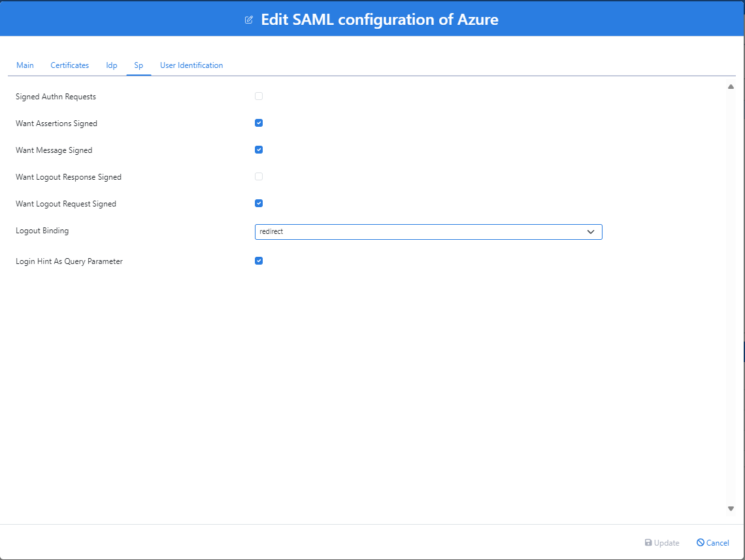This screenshot has width=745, height=560.
Task: Enable Want Logout Response Signed
Action: click(259, 176)
